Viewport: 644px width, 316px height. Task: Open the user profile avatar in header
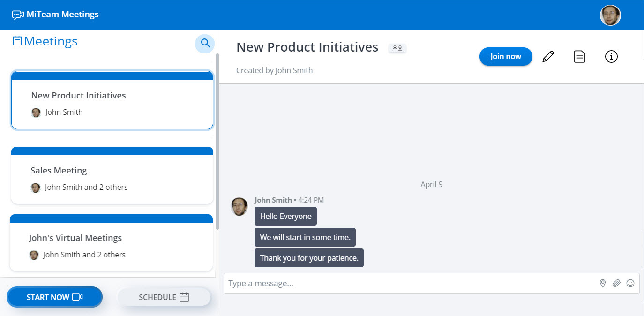click(610, 15)
